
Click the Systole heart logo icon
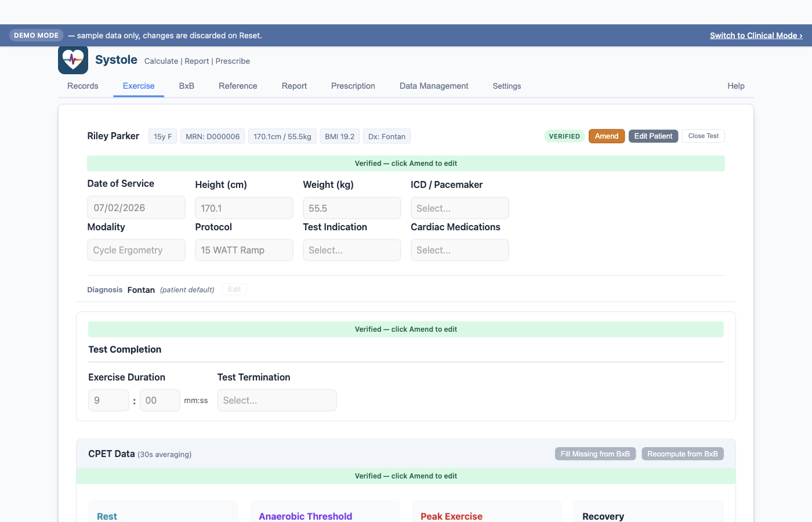(73, 59)
